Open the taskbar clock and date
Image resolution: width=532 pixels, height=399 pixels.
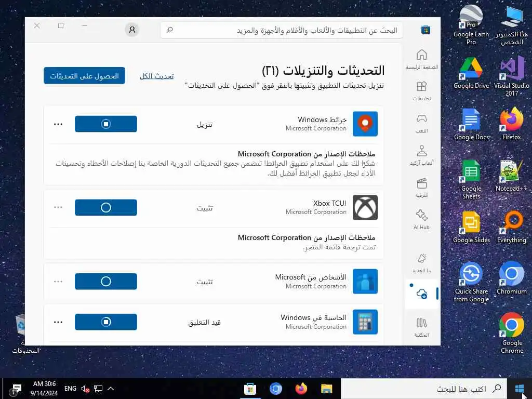[44, 389]
